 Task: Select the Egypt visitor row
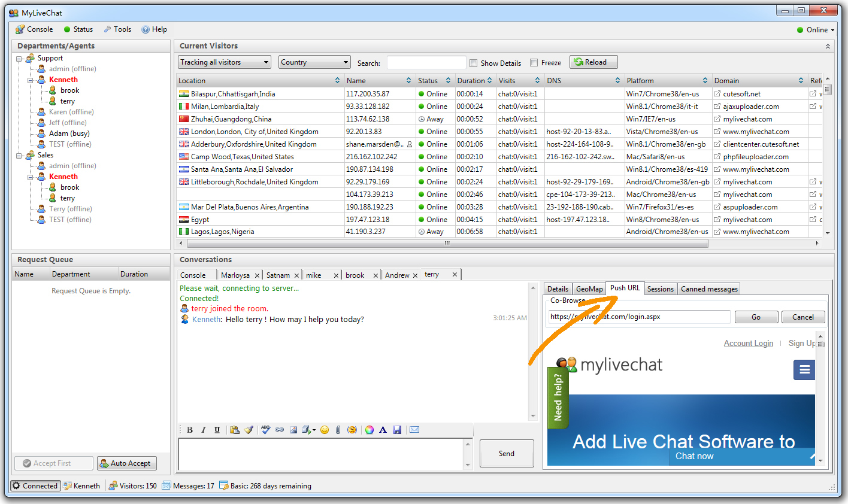[x=499, y=220]
